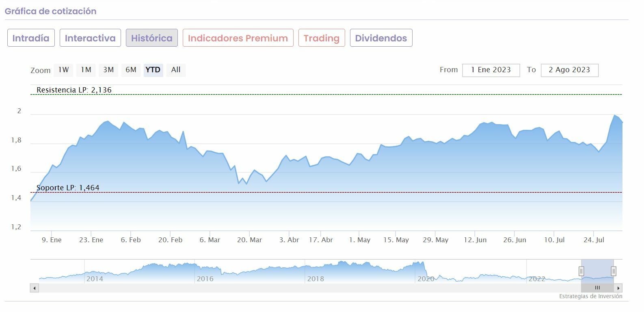Open the Estrategias de Inversión credit link

590,297
